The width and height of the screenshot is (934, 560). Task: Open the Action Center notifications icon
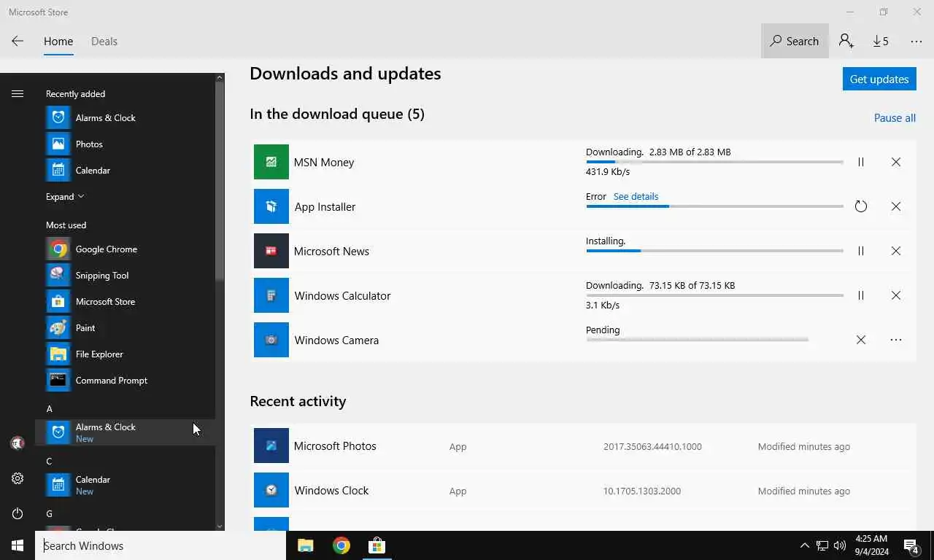[x=911, y=545]
